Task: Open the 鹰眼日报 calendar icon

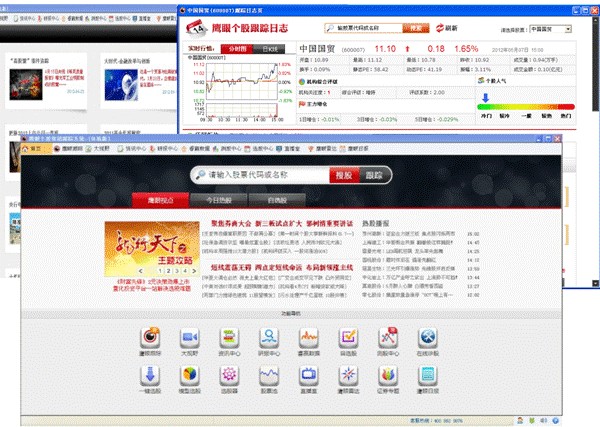Action: click(x=429, y=376)
